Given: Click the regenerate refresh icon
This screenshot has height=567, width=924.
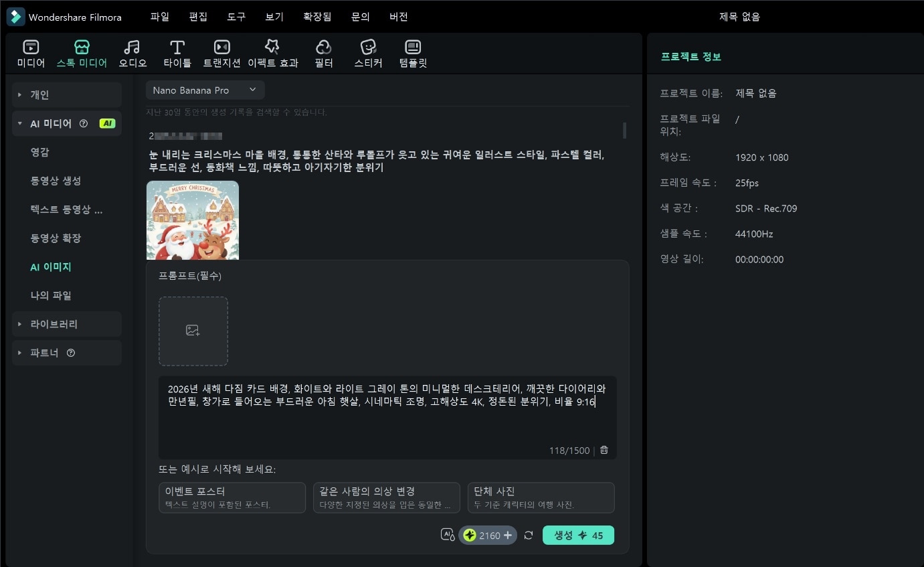Looking at the screenshot, I should (x=528, y=535).
